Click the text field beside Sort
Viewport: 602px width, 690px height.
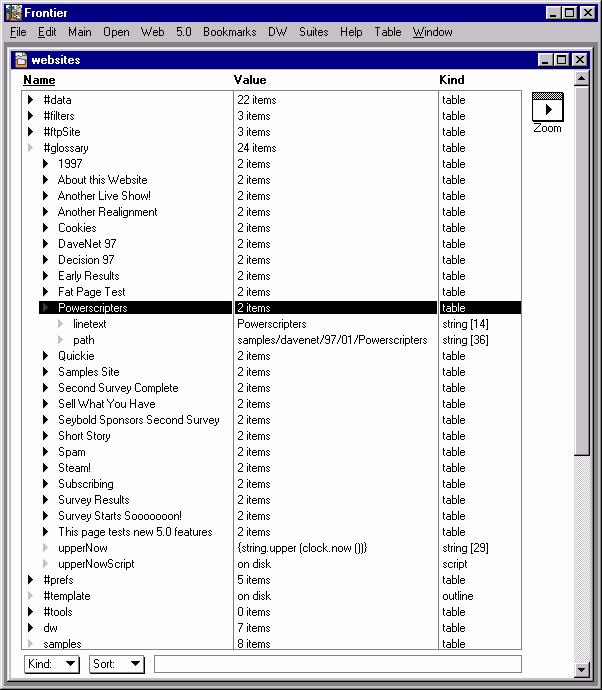click(x=337, y=664)
